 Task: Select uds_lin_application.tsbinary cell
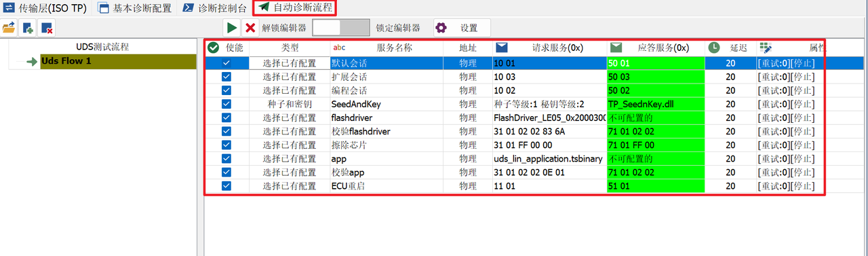(550, 158)
